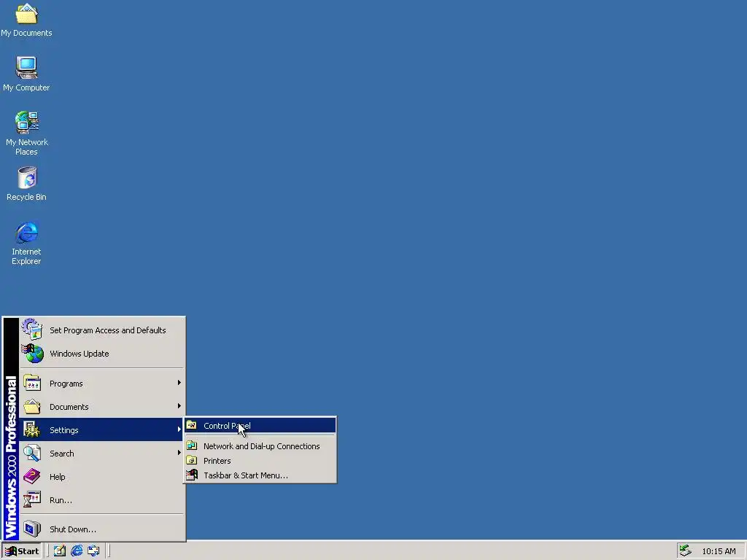Expand the Search submenu arrow
747x560 pixels.
(179, 453)
